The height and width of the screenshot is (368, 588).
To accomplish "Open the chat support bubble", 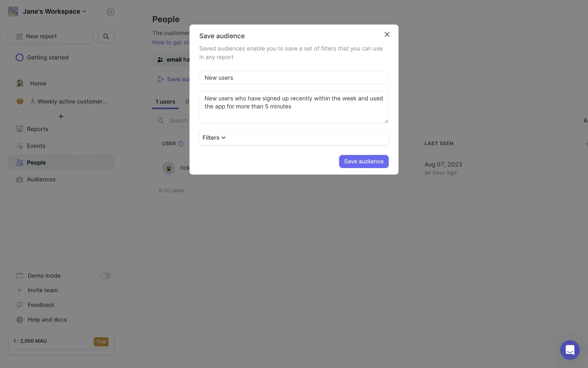I will tap(570, 350).
